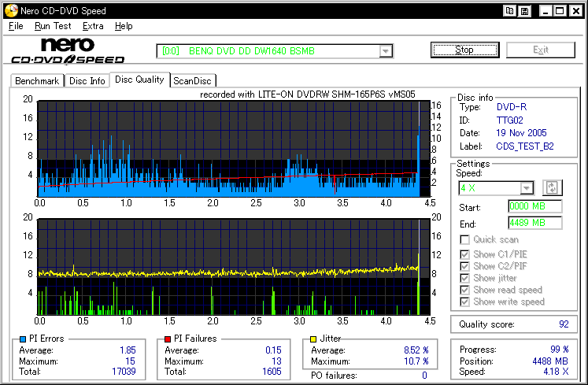Click the copy-to-clipboard icon in title bar

pos(510,11)
